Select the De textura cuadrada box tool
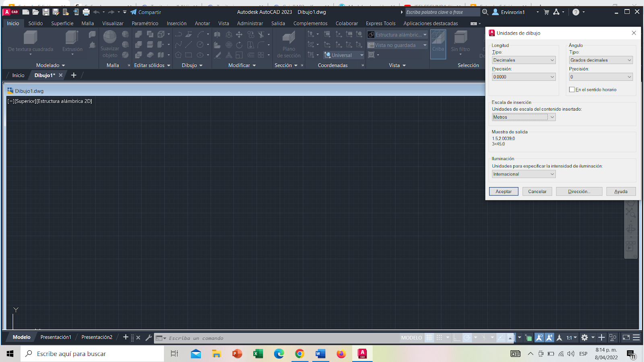Screen dimensions: 644x362 pyautogui.click(x=31, y=42)
